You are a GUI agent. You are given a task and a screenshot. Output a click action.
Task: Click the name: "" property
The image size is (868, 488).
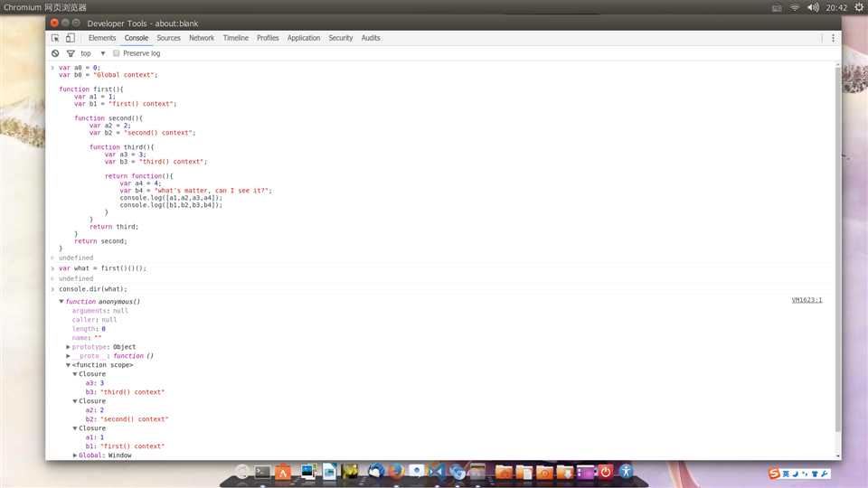[x=87, y=338]
